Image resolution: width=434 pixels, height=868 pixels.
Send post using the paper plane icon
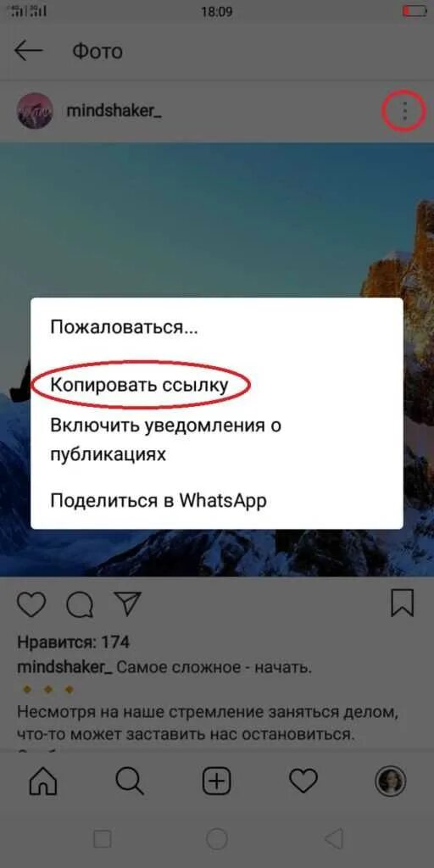128,604
